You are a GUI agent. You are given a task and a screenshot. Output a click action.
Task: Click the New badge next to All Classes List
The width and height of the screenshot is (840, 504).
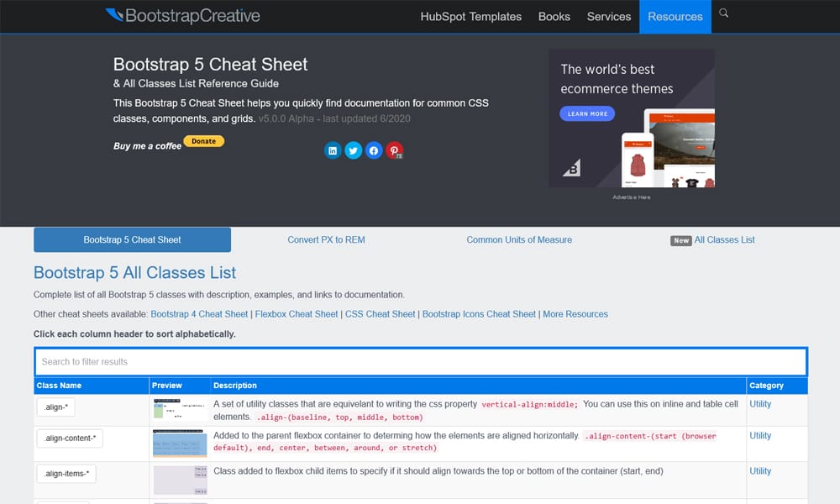(x=680, y=240)
